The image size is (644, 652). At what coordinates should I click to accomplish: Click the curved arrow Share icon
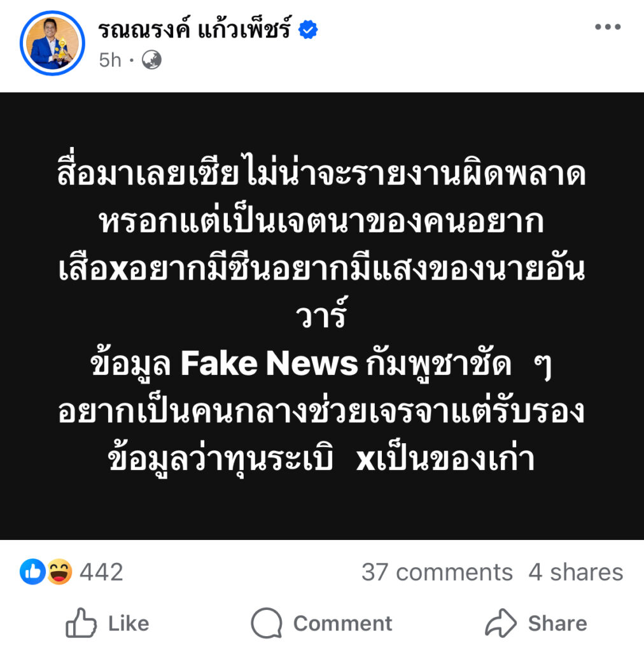(500, 623)
